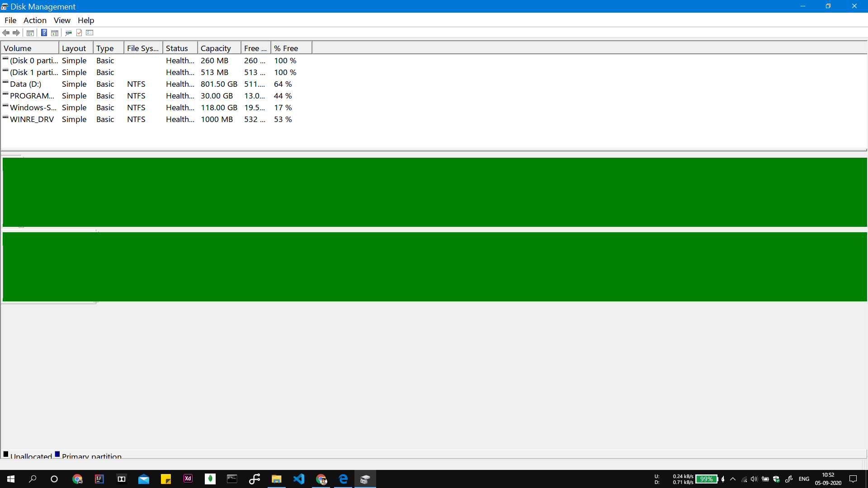Click the Refresh disk toolbar icon
The image size is (868, 488).
coord(69,33)
